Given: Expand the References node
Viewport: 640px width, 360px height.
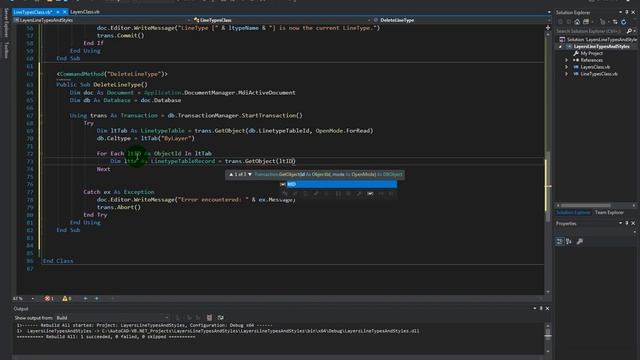Looking at the screenshot, I should point(567,60).
